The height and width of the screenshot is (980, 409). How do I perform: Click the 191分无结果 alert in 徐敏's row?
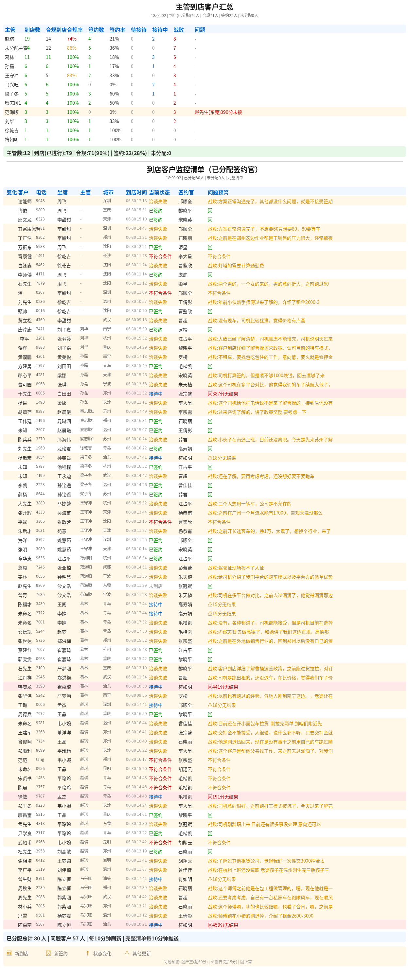coord(223,797)
